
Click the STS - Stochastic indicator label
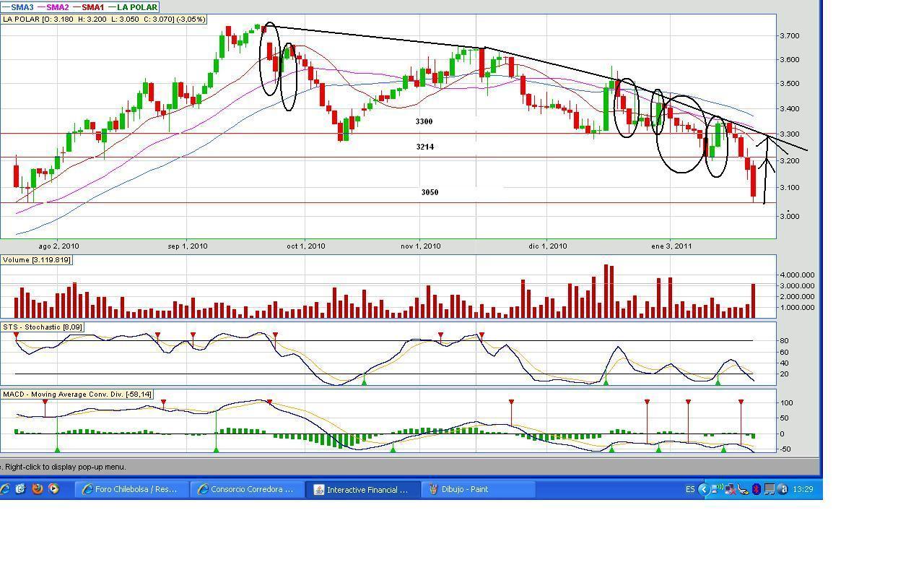(43, 327)
